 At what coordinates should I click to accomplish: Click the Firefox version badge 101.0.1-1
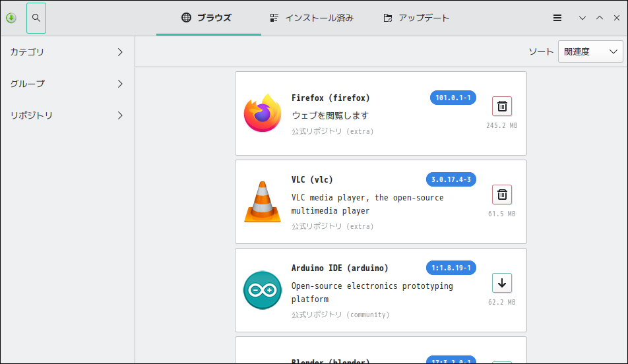pos(453,98)
